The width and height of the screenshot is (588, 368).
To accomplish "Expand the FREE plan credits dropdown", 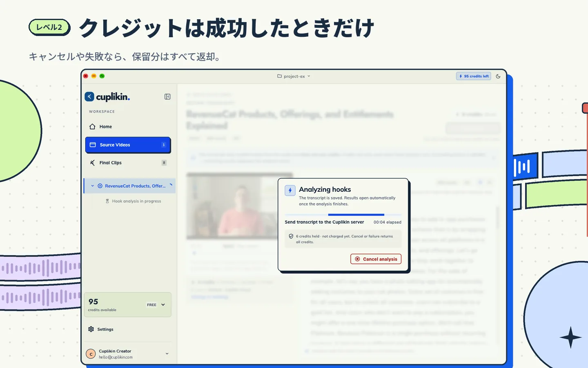I will (156, 305).
